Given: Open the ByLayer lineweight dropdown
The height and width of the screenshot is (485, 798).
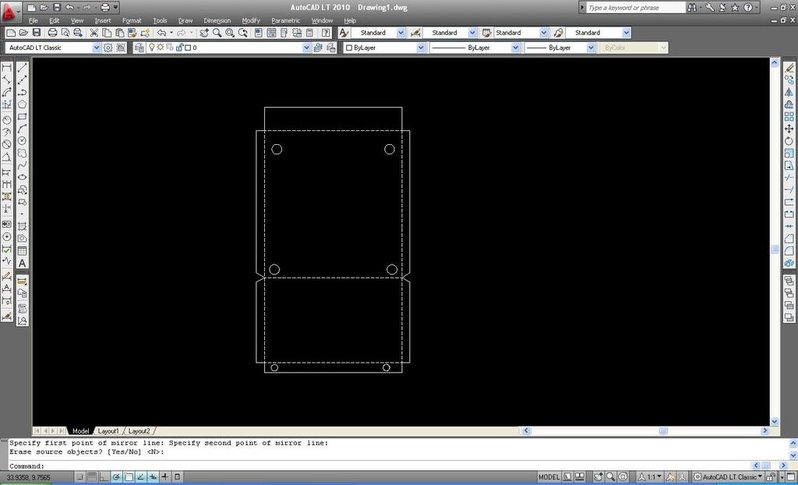Looking at the screenshot, I should pos(591,48).
